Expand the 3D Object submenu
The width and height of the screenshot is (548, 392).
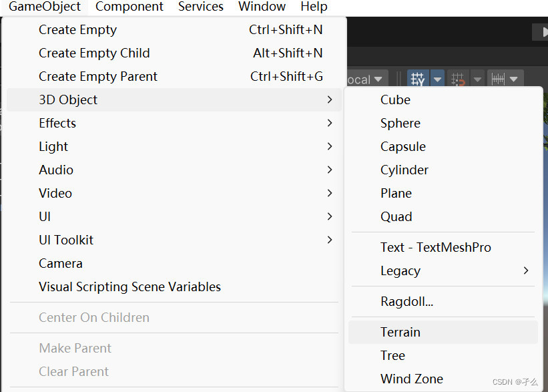click(174, 100)
